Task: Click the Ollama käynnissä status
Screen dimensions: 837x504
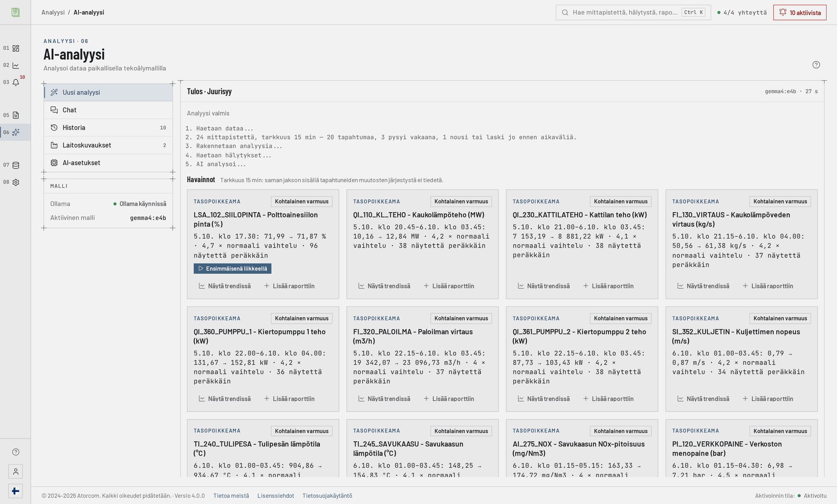Action: pos(139,204)
